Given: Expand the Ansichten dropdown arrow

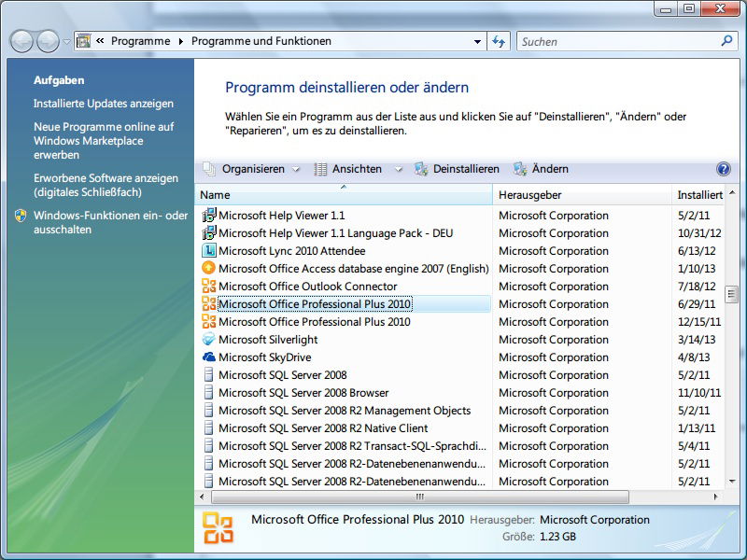Looking at the screenshot, I should click(399, 169).
